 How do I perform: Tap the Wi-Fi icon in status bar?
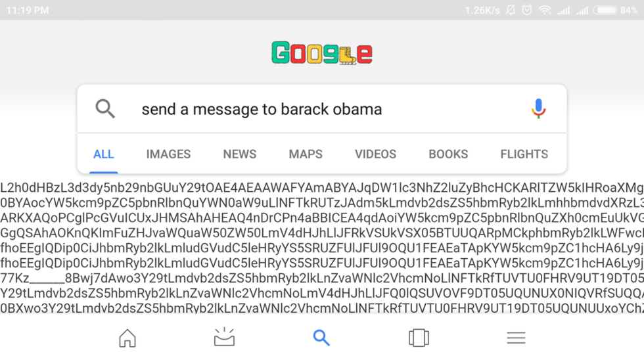point(545,11)
